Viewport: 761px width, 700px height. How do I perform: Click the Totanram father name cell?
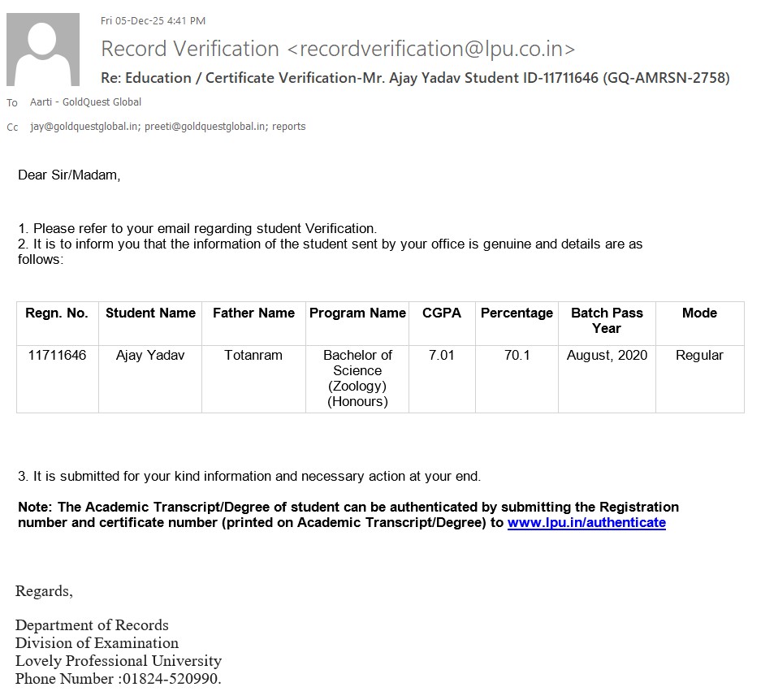coord(253,356)
